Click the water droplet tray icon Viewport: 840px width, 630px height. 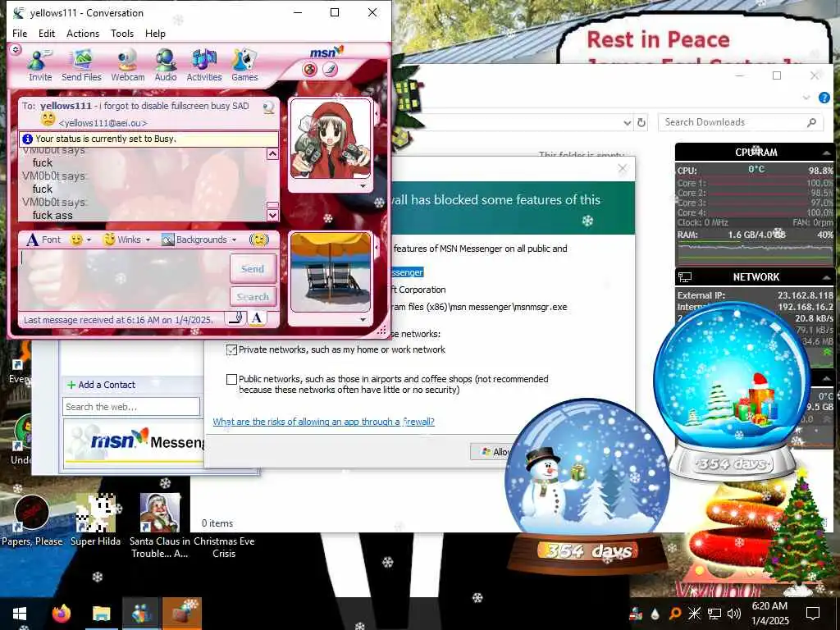pyautogui.click(x=655, y=614)
